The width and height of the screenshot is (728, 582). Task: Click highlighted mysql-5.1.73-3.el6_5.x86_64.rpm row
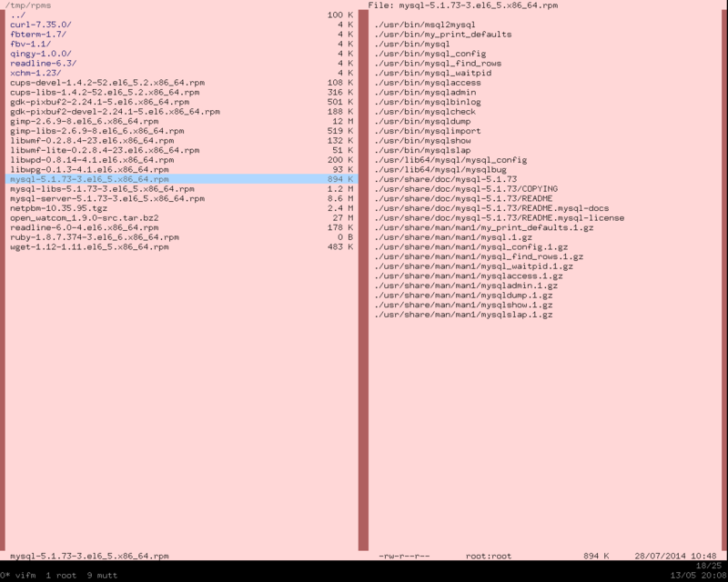(181, 179)
